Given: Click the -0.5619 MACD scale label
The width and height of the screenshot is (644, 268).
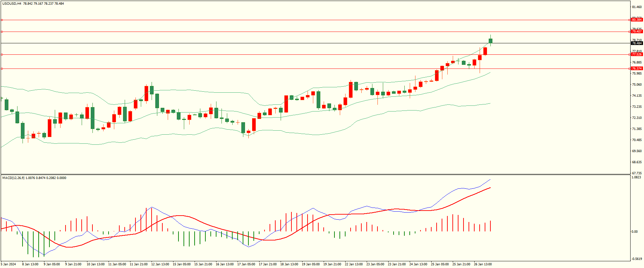Looking at the screenshot, I should tap(637, 259).
